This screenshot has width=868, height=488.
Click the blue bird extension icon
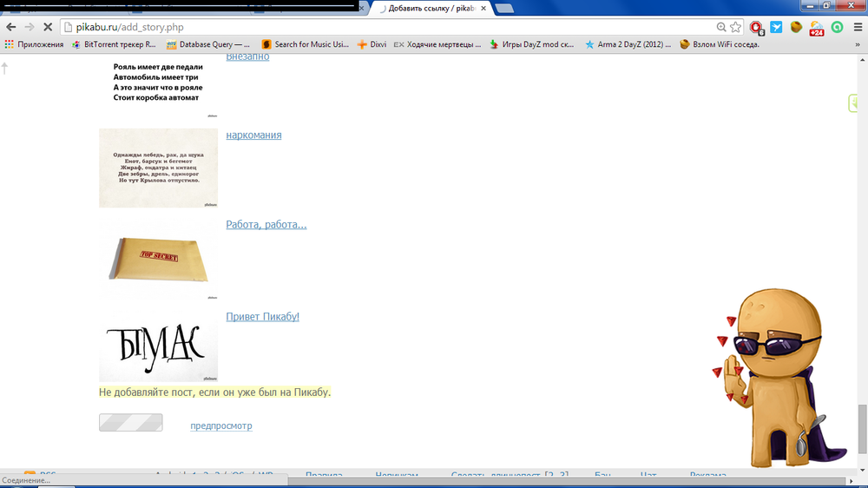(x=776, y=27)
